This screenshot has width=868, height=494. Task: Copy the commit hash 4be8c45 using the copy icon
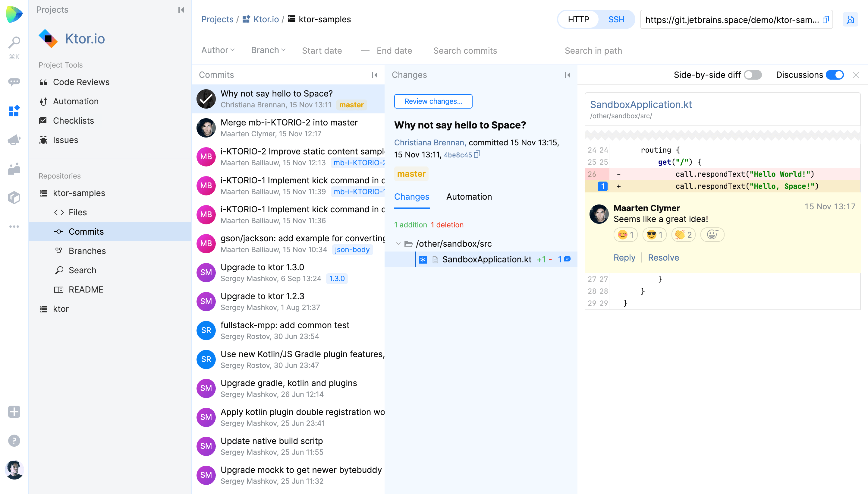(477, 154)
